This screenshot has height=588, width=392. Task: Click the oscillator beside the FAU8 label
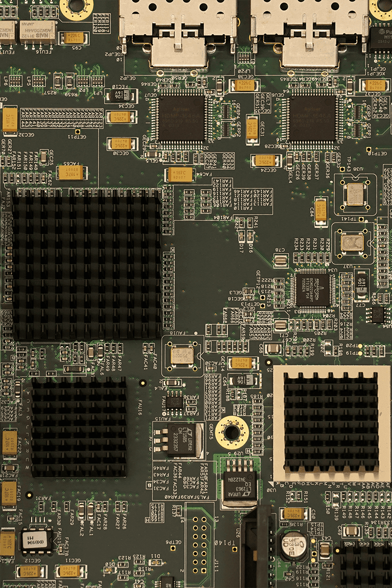[183, 355]
